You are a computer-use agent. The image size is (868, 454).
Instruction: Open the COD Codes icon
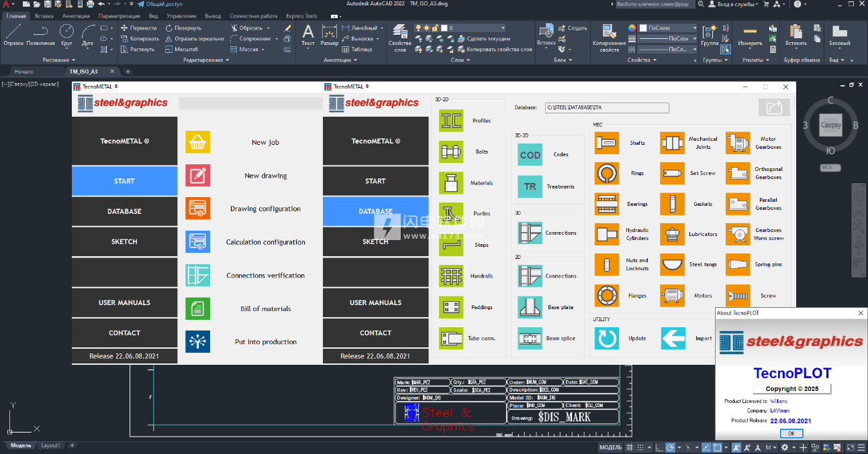(x=530, y=155)
